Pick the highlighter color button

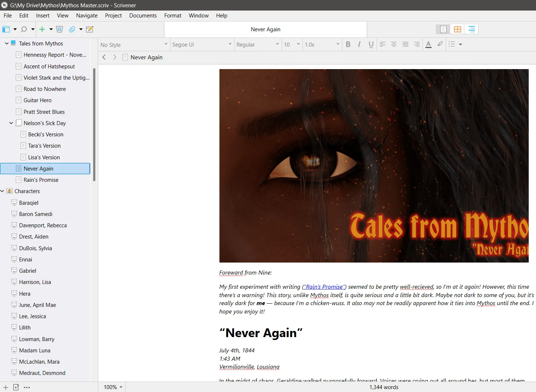(440, 44)
